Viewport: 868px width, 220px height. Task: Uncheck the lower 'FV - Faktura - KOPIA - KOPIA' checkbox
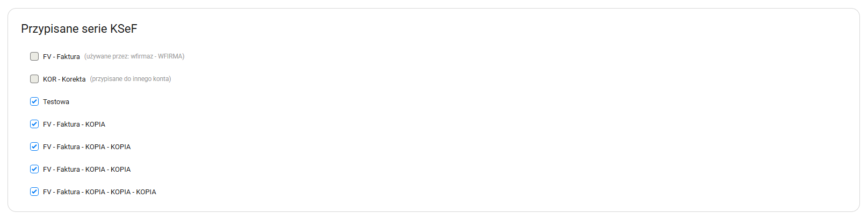point(34,169)
